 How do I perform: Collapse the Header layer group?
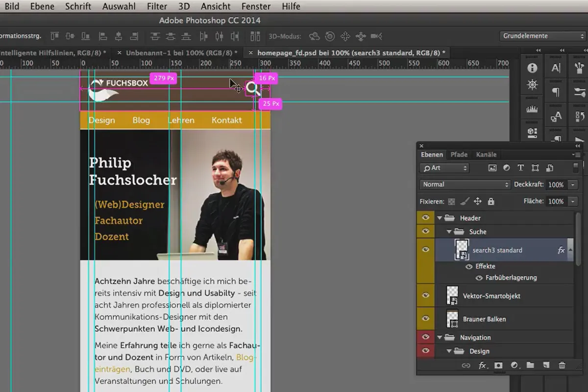(x=440, y=218)
